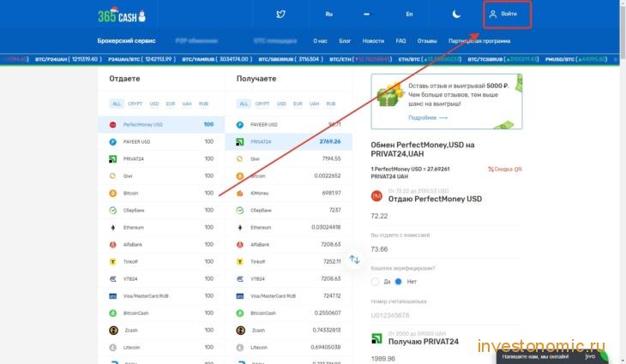Click PerfectMoney USD icon in Отдаете list
This screenshot has height=364, width=626.
pos(113,125)
